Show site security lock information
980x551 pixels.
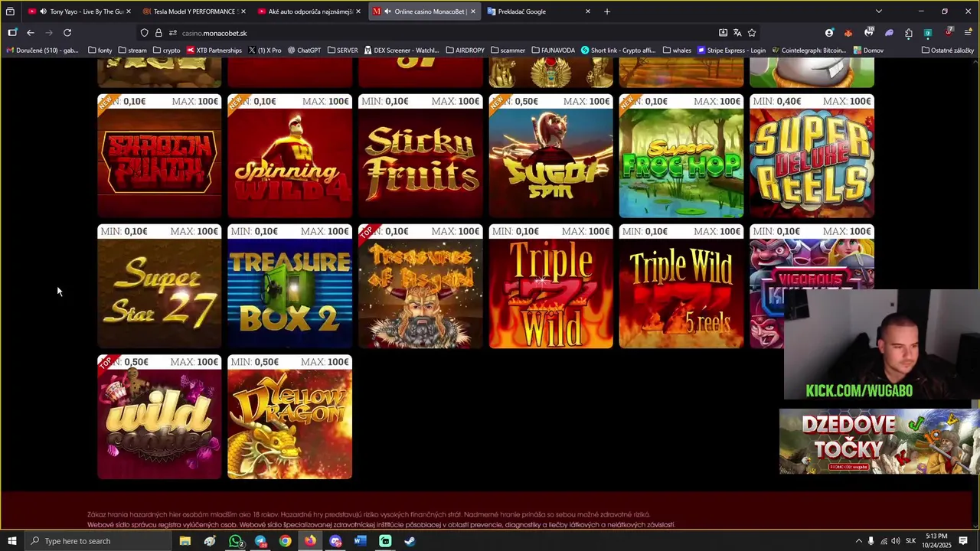(158, 33)
